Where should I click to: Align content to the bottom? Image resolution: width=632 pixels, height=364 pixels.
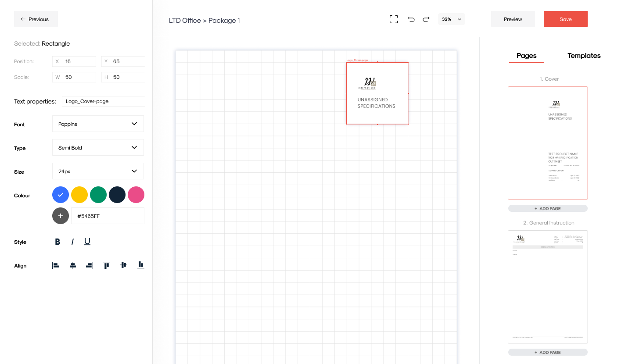coord(140,265)
